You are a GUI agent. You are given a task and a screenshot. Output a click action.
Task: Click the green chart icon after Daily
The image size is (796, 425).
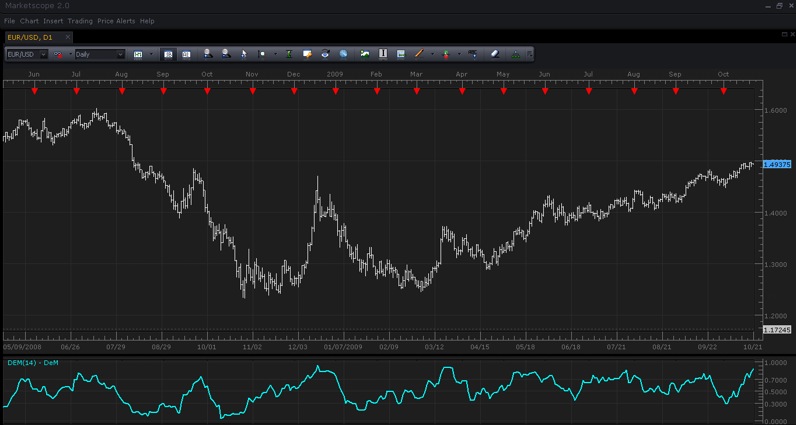coord(138,54)
